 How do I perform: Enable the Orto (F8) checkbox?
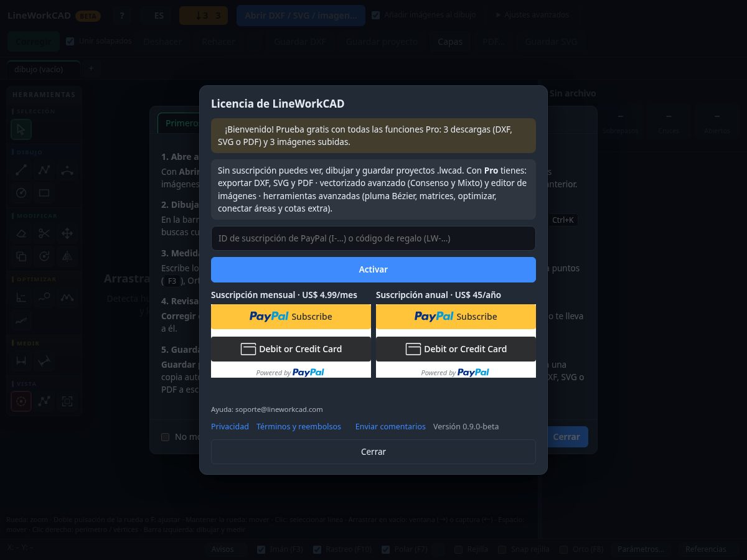[563, 549]
